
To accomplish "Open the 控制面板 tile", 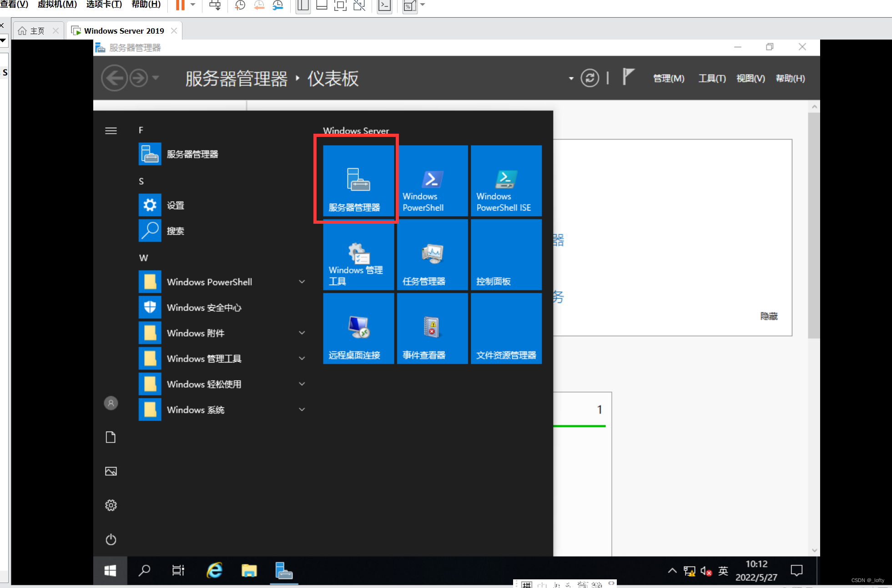I will click(x=506, y=255).
